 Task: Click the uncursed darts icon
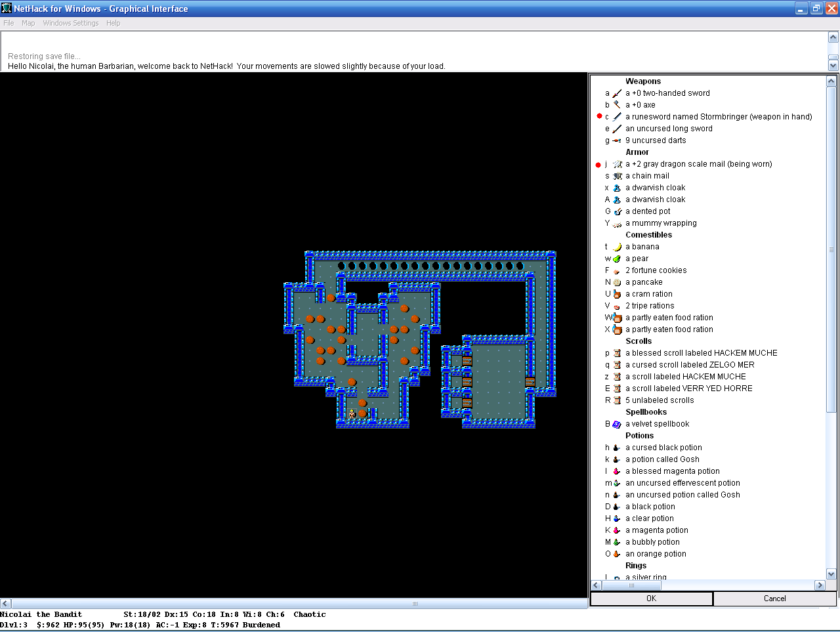(617, 140)
